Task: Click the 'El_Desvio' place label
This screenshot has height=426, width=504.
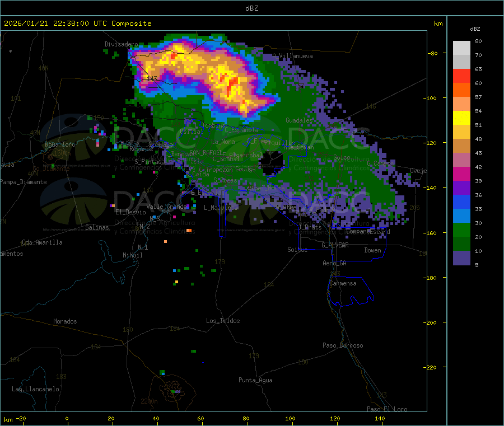Action: pyautogui.click(x=130, y=212)
